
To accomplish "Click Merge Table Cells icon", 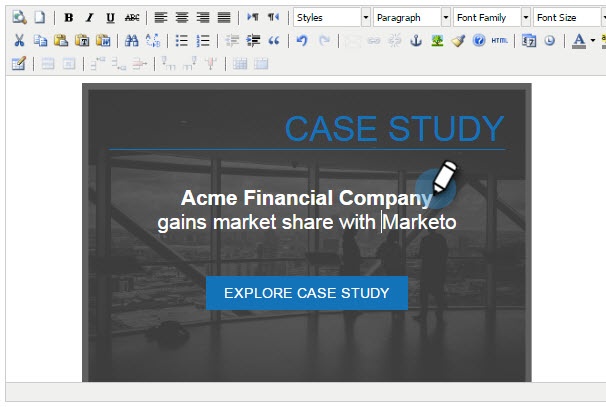I will tap(261, 63).
